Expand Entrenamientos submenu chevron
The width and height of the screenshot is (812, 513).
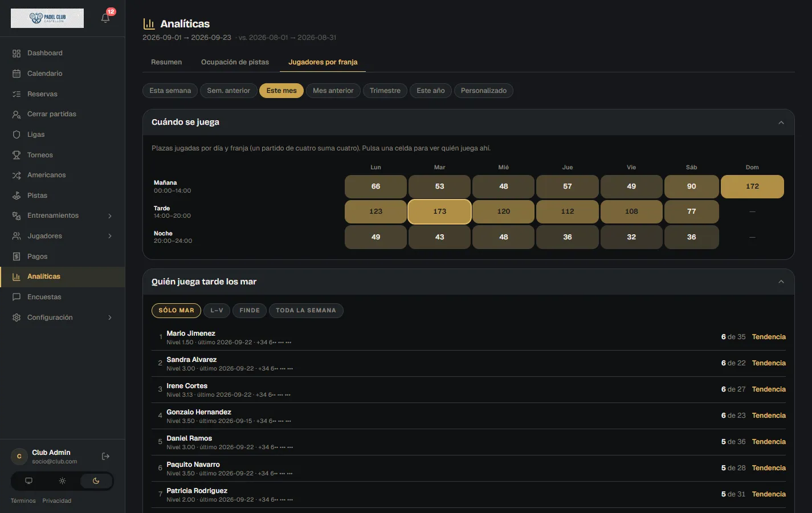coord(110,216)
